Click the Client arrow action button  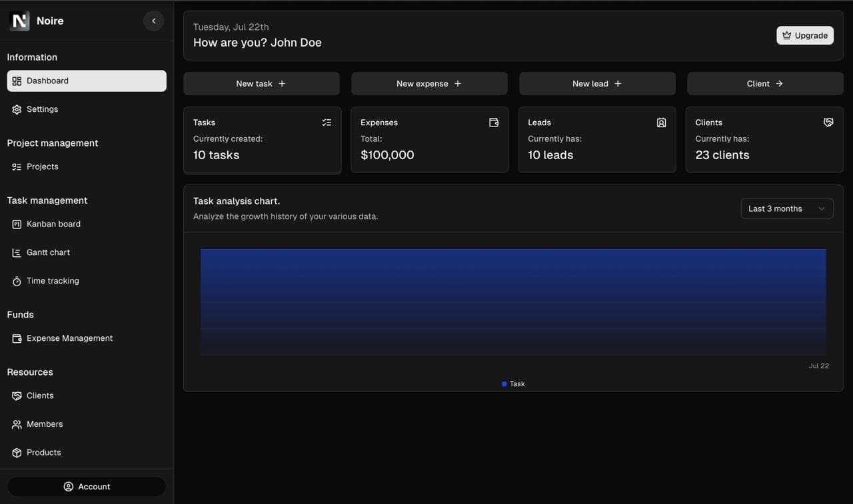tap(764, 83)
